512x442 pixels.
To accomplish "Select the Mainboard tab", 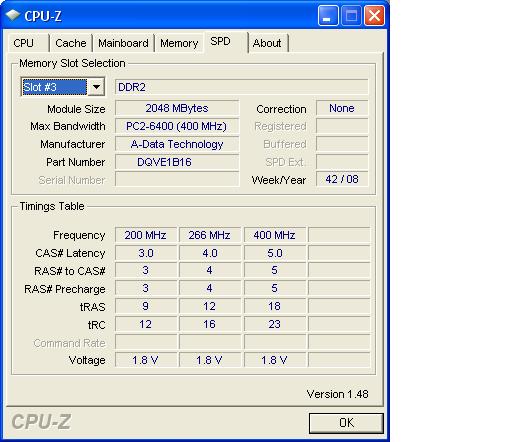I will click(123, 43).
